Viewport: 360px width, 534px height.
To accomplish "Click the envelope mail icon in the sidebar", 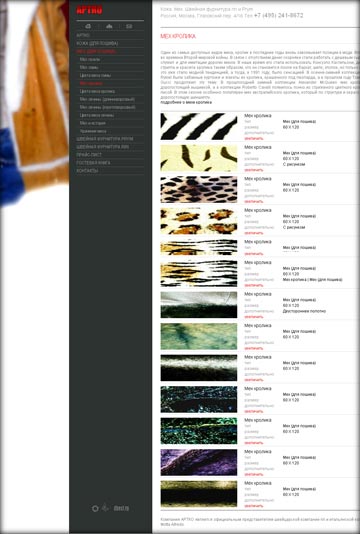I will [x=129, y=26].
